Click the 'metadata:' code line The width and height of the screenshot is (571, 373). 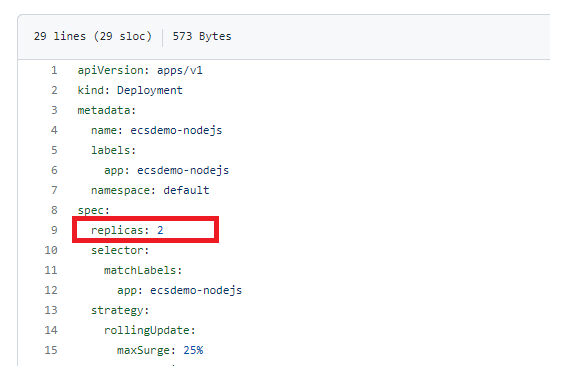coord(106,110)
